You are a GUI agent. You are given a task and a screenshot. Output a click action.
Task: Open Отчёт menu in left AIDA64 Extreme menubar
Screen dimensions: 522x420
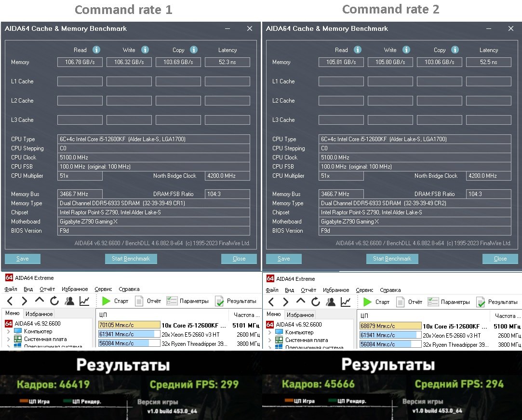tap(47, 289)
